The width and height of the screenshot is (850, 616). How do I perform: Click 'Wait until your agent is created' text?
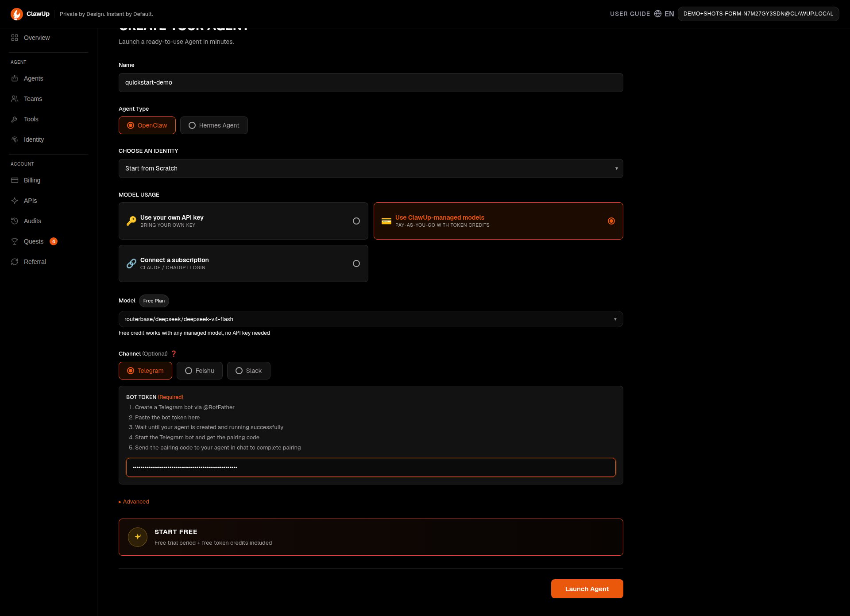[x=209, y=427]
